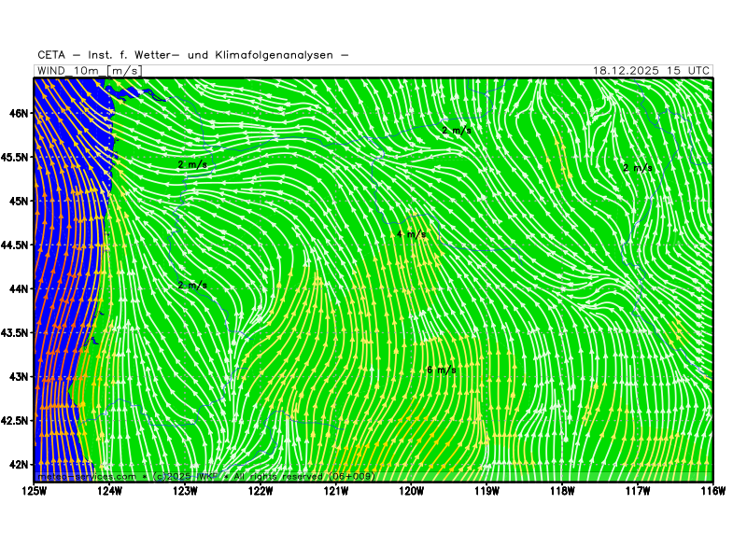Click the 42.5N latitude label
Viewport: 747px width, 560px height.
point(15,420)
